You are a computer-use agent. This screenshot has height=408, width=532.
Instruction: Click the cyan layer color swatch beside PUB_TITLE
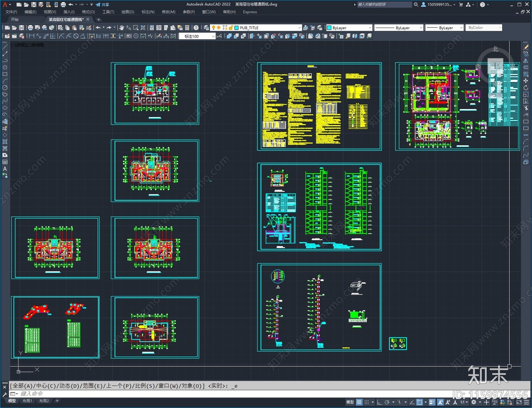pos(237,28)
